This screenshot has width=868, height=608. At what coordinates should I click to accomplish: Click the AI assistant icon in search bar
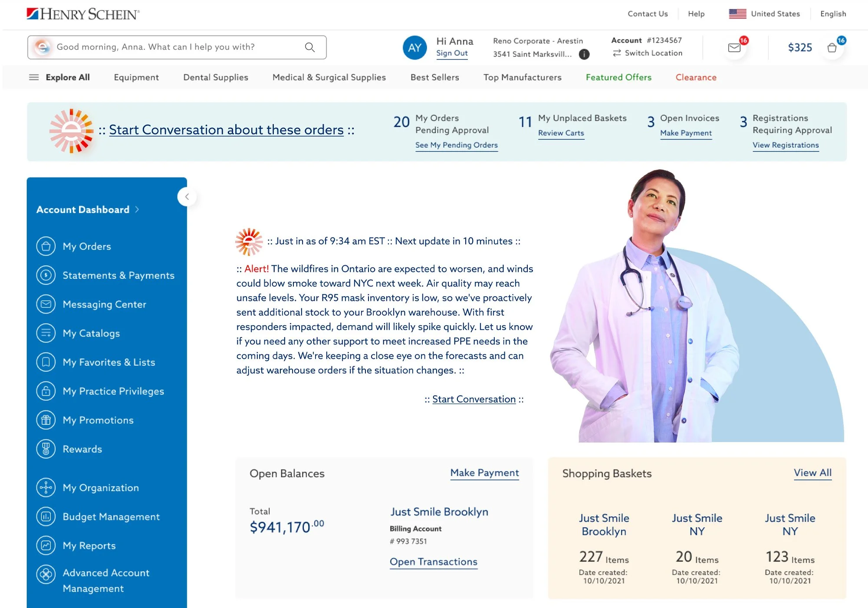(43, 47)
